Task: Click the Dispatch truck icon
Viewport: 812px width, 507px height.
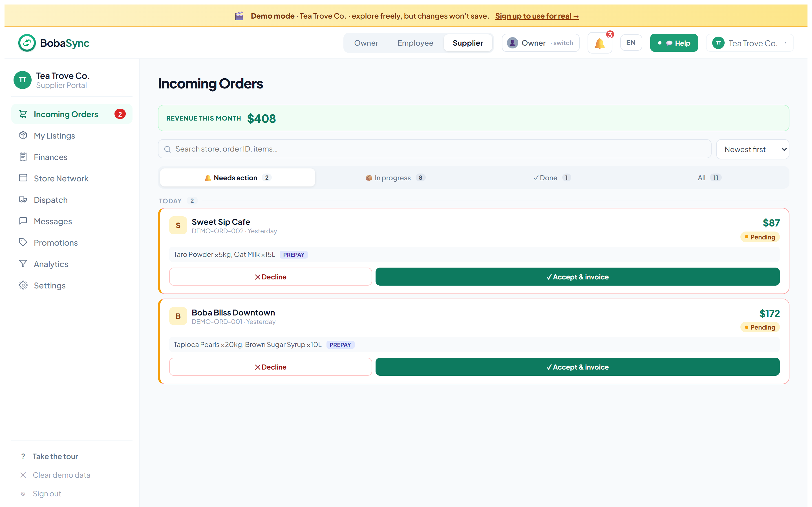Action: coord(23,200)
